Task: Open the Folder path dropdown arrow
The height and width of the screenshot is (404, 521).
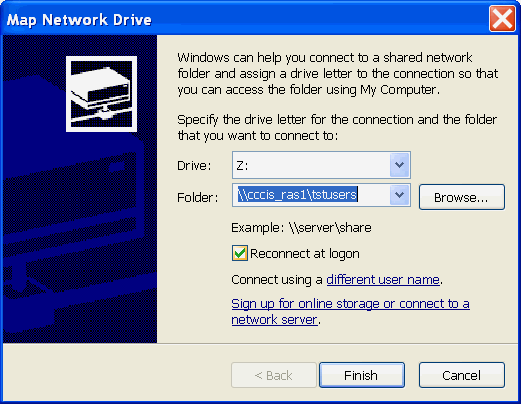Action: point(399,195)
